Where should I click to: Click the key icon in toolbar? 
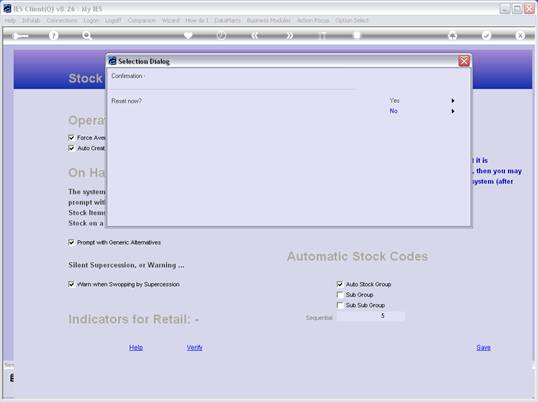pos(20,36)
